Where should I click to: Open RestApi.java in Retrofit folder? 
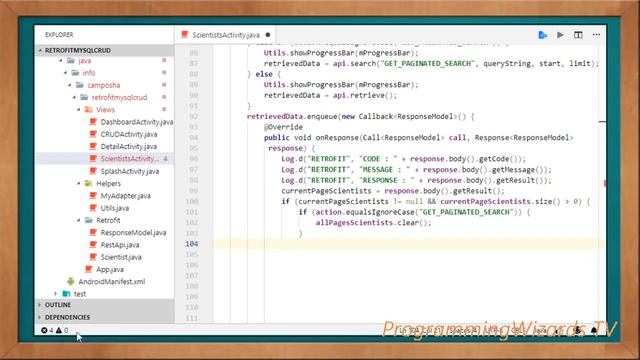coord(120,244)
